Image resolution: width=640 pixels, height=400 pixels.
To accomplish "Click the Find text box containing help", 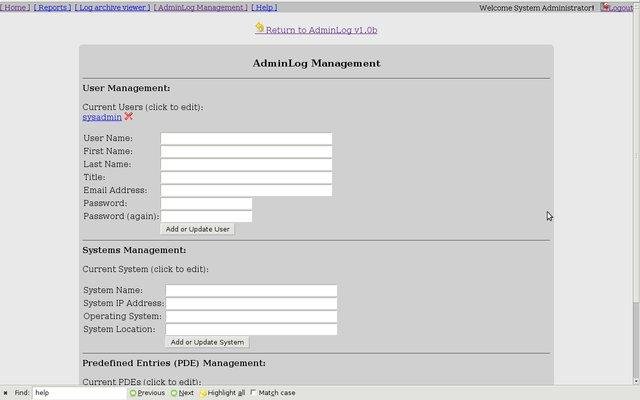I will [79, 393].
